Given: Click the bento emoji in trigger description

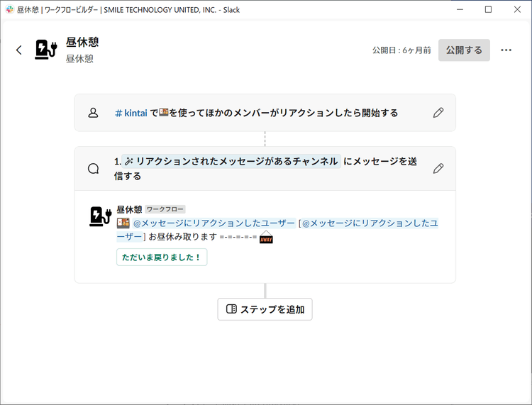Looking at the screenshot, I should coord(164,112).
